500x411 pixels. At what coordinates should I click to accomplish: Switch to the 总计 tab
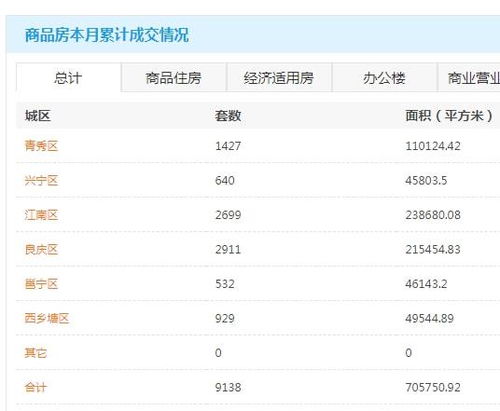click(x=68, y=77)
